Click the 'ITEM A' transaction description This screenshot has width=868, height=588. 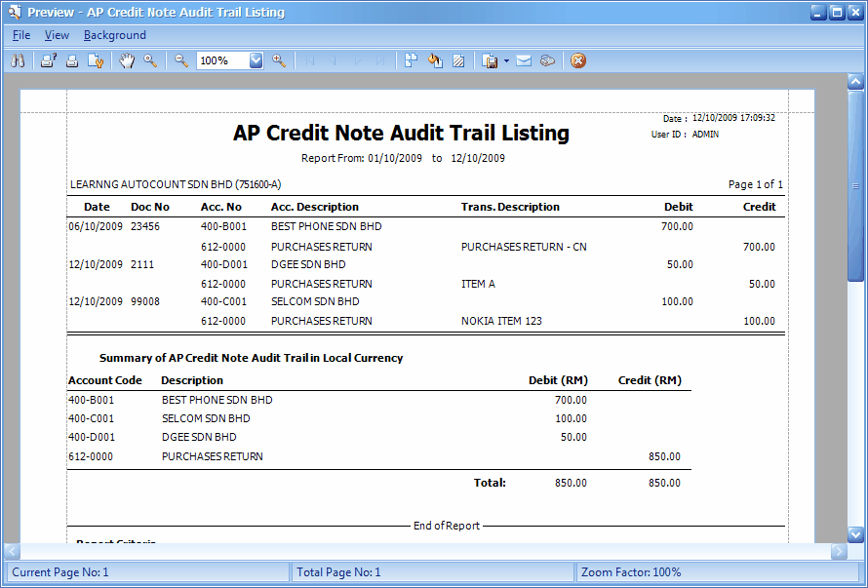(478, 284)
